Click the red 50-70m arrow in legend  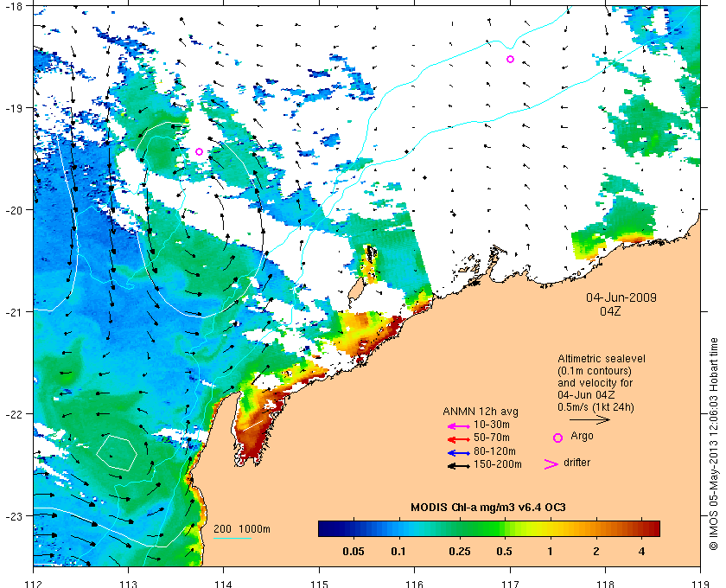459,439
